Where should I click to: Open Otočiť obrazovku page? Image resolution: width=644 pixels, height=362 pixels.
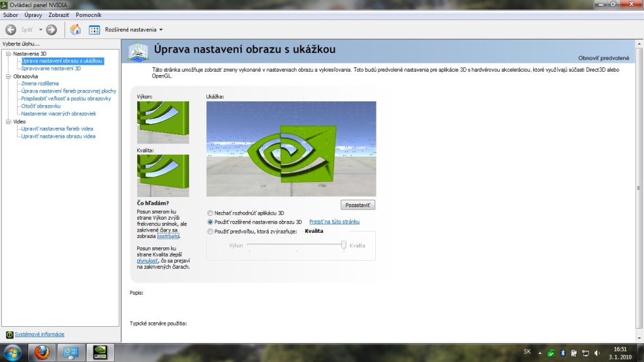41,106
